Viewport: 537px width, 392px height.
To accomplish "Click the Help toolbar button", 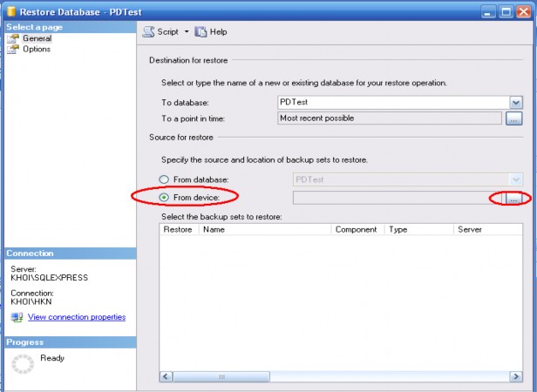I will [211, 32].
